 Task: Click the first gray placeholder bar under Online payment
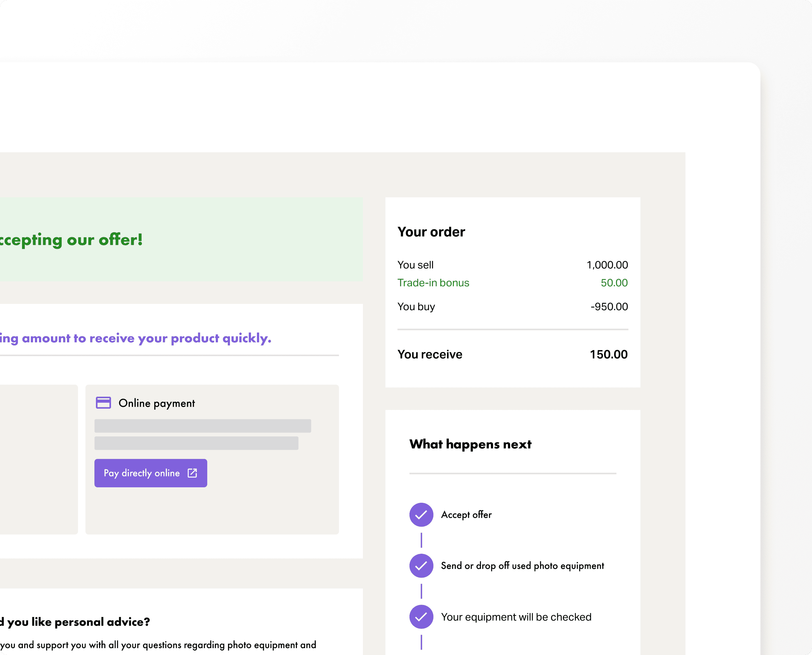[x=203, y=426]
